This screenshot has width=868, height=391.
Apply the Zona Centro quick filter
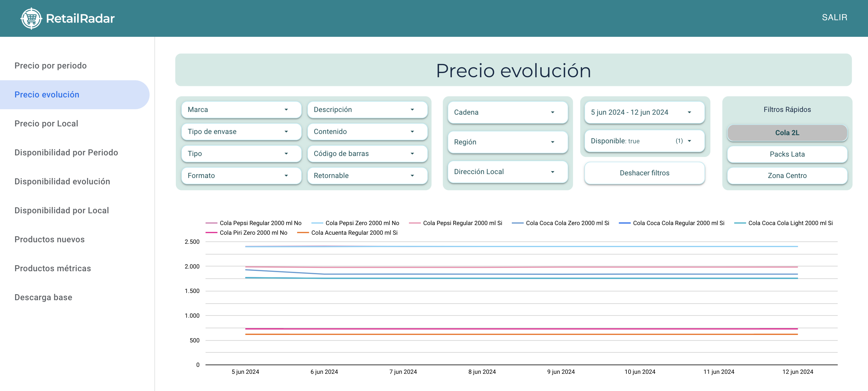click(787, 176)
